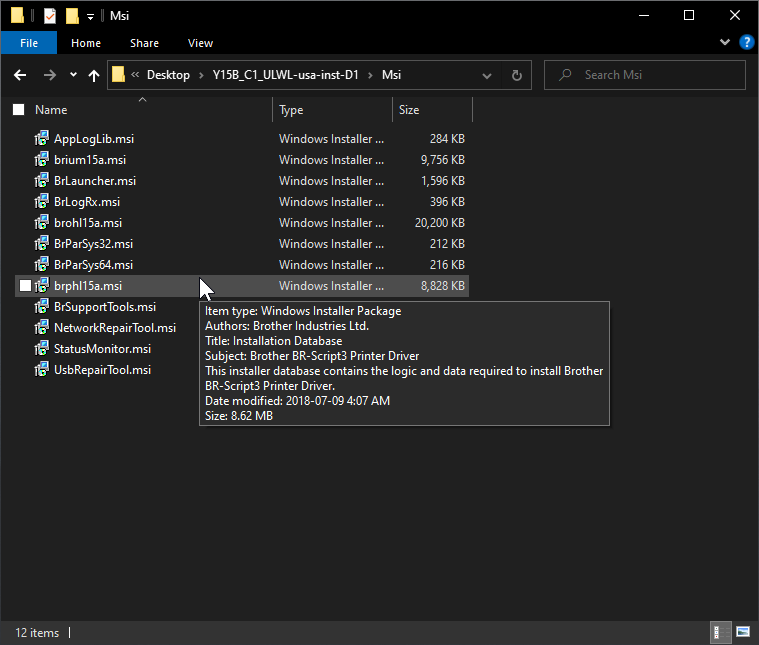Navigate to Y15B_C1_ULWL-usa-inst-D1 in breadcrumb
The image size is (759, 645).
(286, 75)
